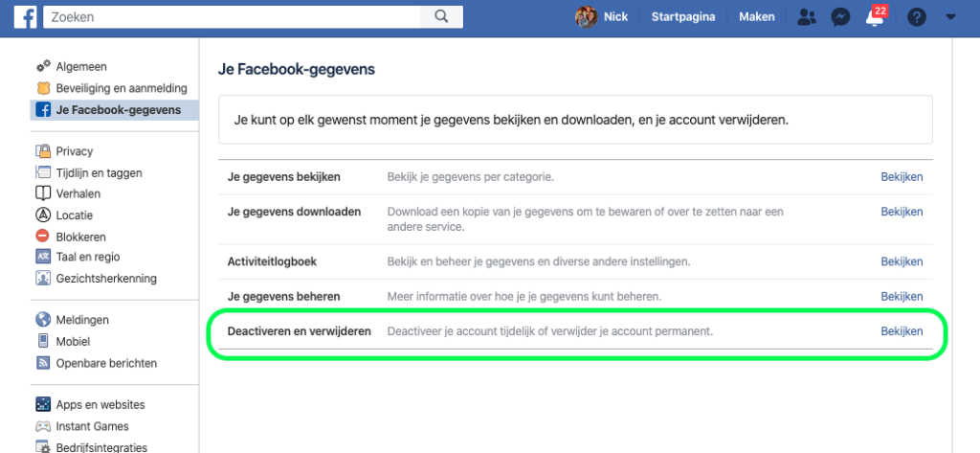Click the Gezichtsherkenning face icon
The height and width of the screenshot is (453, 980).
pyautogui.click(x=43, y=279)
